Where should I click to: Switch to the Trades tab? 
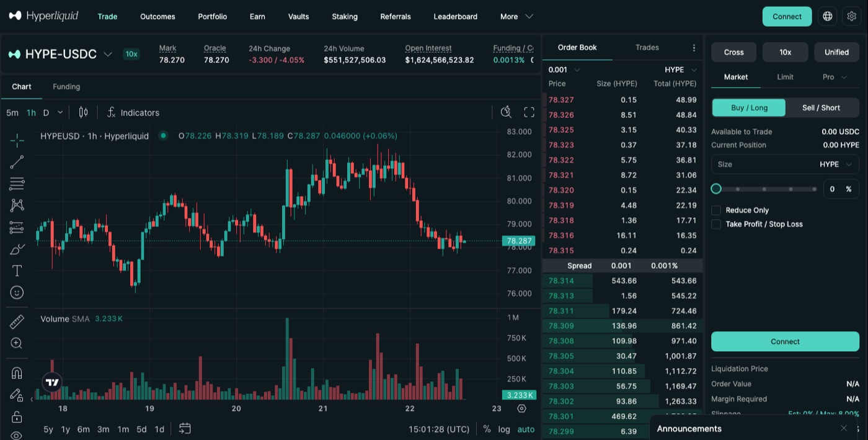[647, 47]
